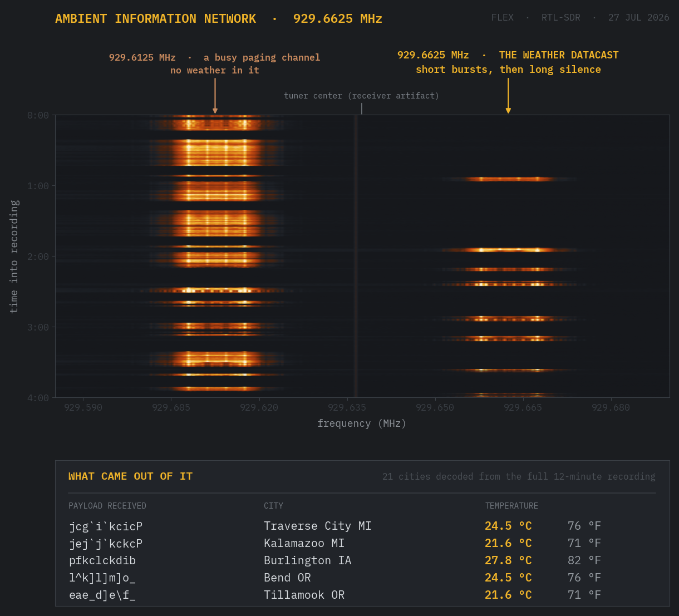
Task: Click the 929.635 frequency tick
Action: (x=347, y=407)
